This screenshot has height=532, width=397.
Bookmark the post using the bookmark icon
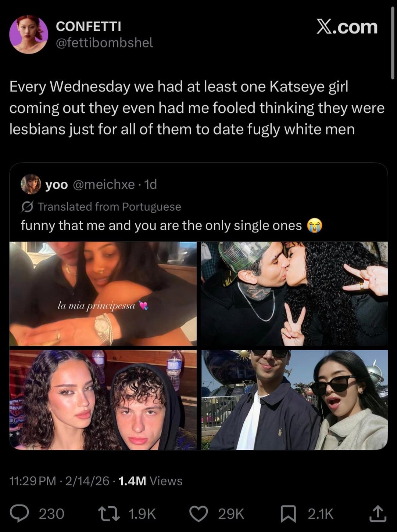coord(288,514)
